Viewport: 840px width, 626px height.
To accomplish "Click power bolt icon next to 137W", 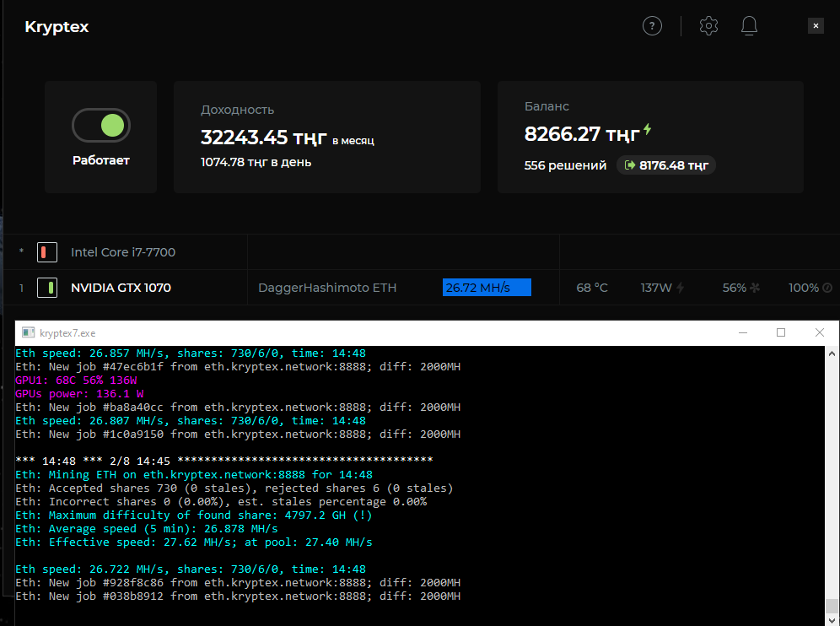I will coord(680,288).
